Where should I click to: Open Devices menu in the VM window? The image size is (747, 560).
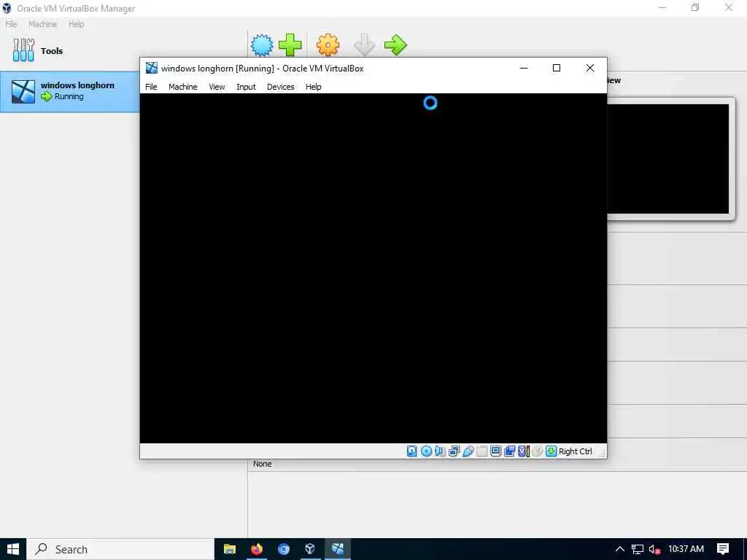pyautogui.click(x=281, y=87)
